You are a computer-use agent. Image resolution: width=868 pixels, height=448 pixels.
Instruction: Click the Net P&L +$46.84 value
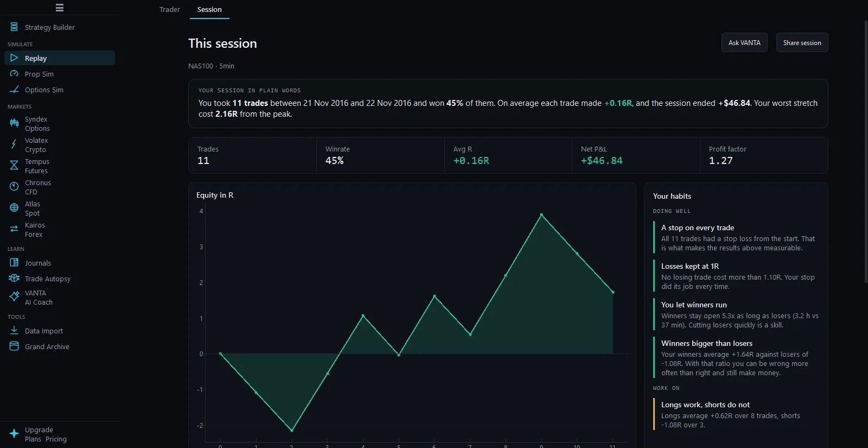[602, 161]
